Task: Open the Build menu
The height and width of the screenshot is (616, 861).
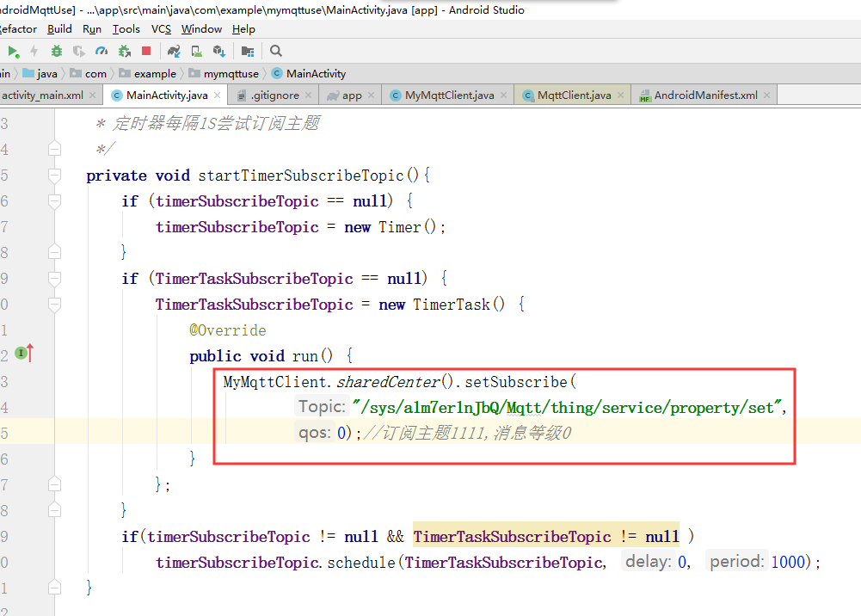Action: pos(59,29)
